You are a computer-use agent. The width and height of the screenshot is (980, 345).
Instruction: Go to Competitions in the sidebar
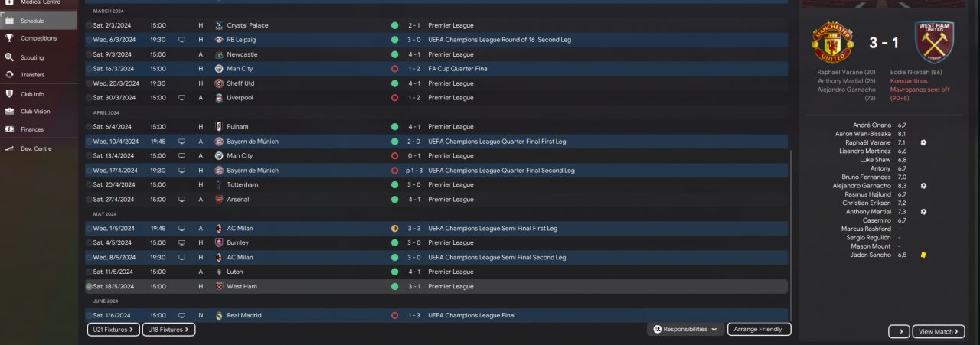[x=38, y=37]
